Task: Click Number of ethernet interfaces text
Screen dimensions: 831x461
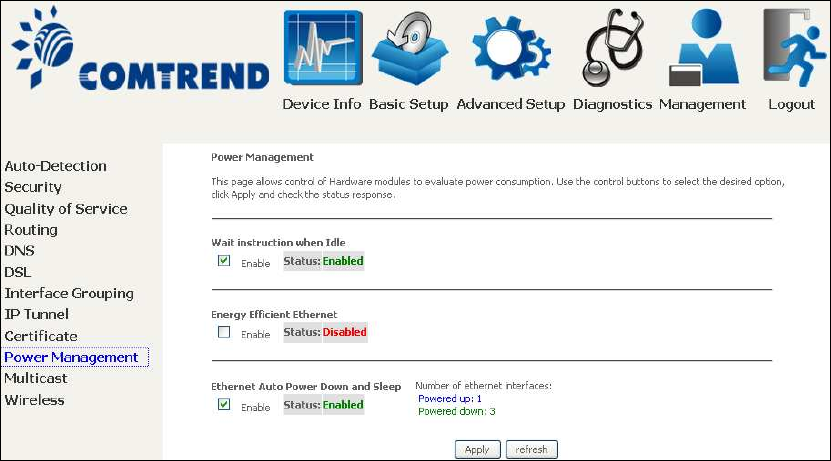Action: pyautogui.click(x=483, y=386)
